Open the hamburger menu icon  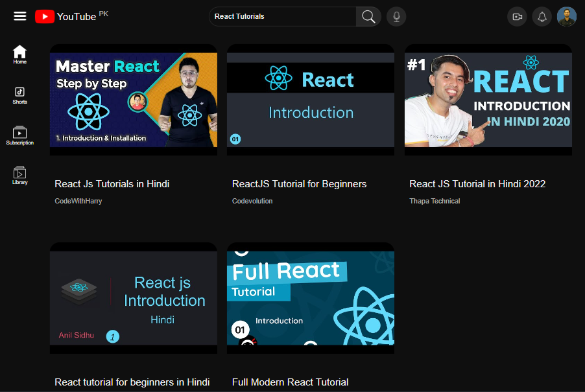point(19,16)
